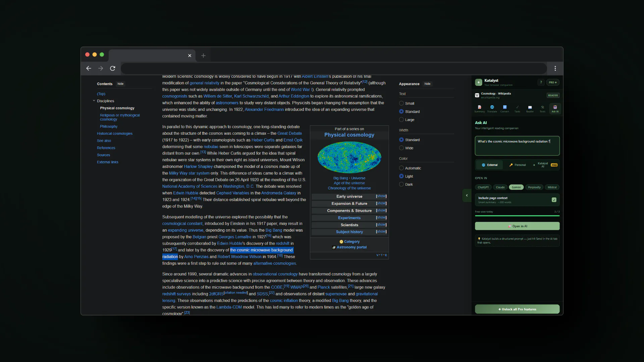Show the Scientists section
644x362 pixels.
click(x=381, y=225)
